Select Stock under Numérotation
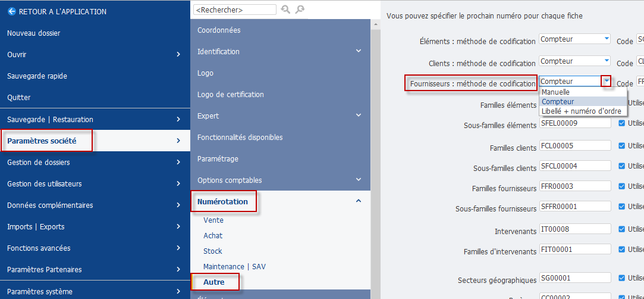 [213, 251]
